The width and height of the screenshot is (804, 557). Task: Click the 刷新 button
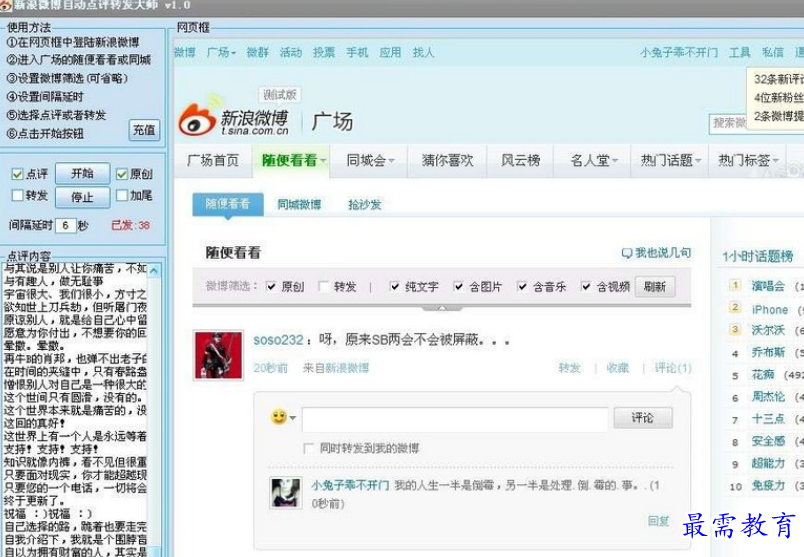tap(655, 287)
